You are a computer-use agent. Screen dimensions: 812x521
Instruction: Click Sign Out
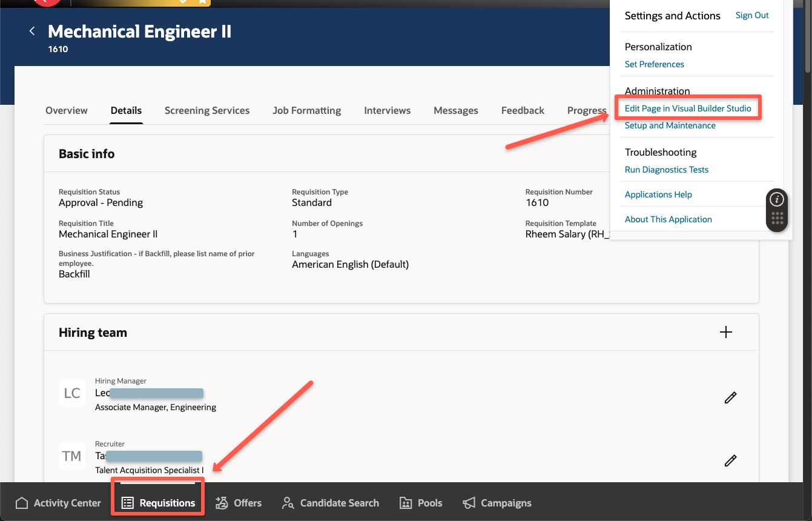tap(751, 15)
